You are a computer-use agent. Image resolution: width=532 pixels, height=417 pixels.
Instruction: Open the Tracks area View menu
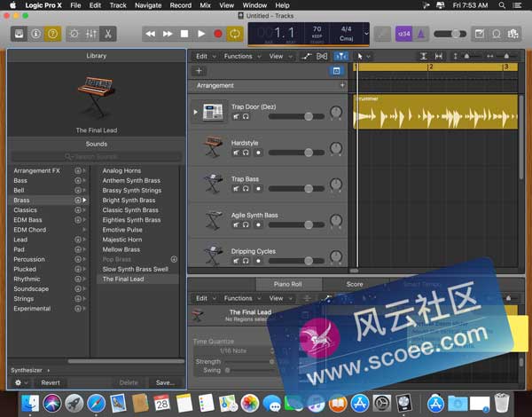(x=280, y=57)
